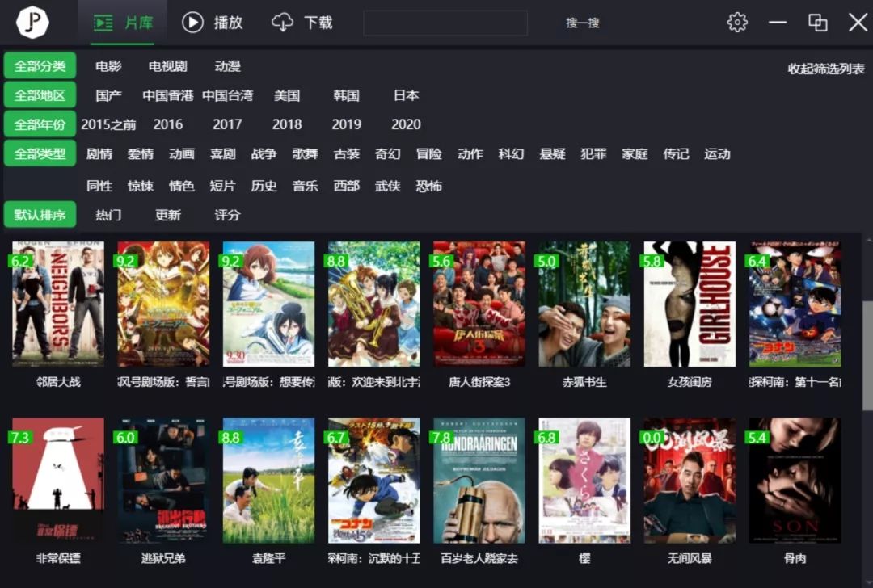
Task: Filter region by 中国香港
Action: (167, 95)
